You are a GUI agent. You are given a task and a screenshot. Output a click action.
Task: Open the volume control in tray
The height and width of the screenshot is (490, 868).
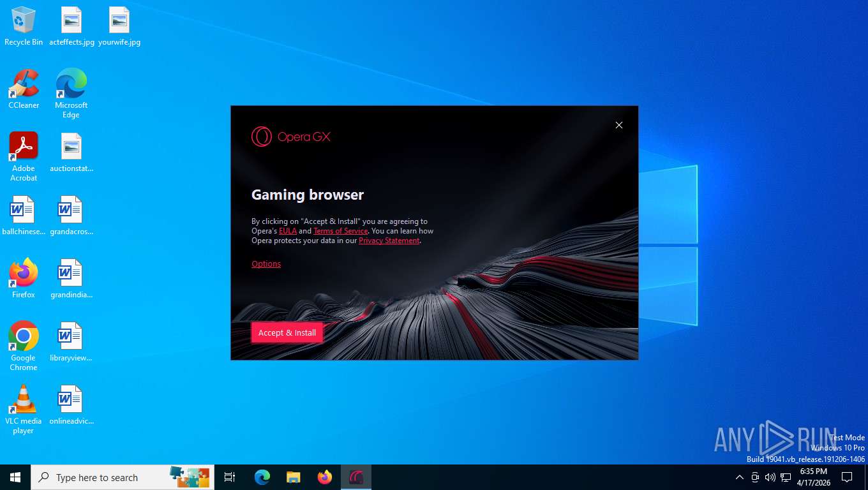tap(770, 477)
